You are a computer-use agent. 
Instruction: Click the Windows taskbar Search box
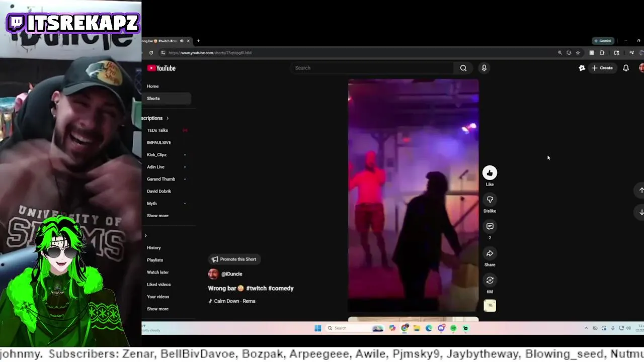tap(354, 328)
